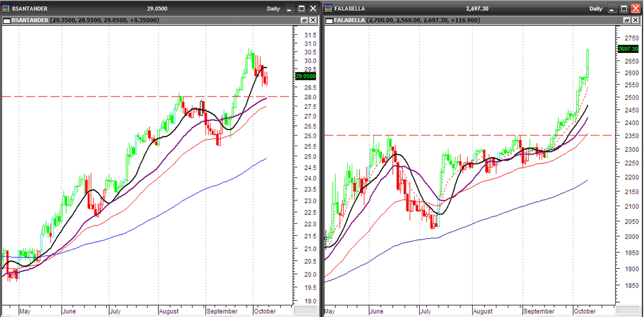Image resolution: width=644 pixels, height=317 pixels.
Task: Click the Daily label in FALABELLA window
Action: coord(596,8)
